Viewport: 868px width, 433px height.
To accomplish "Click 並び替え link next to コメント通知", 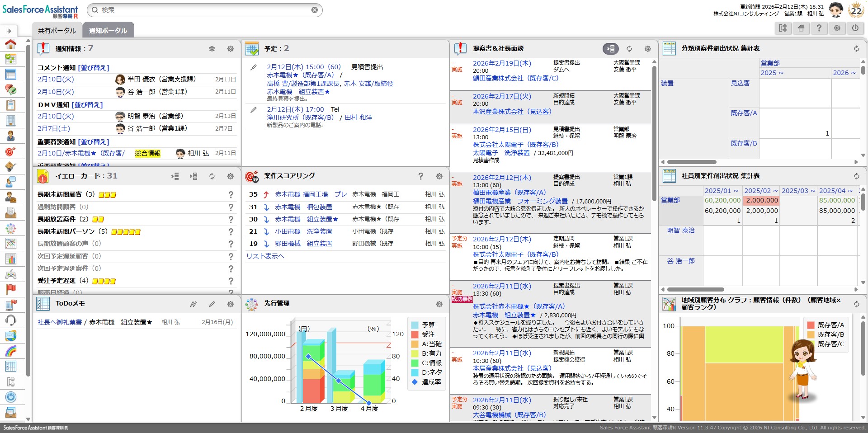I will click(94, 68).
